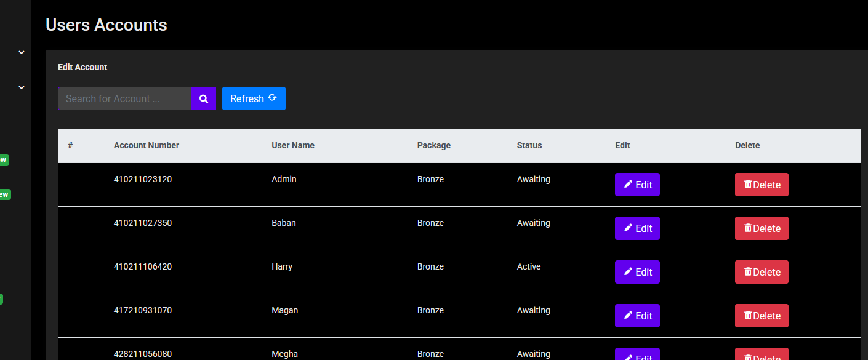Click the user name Baban

point(284,223)
